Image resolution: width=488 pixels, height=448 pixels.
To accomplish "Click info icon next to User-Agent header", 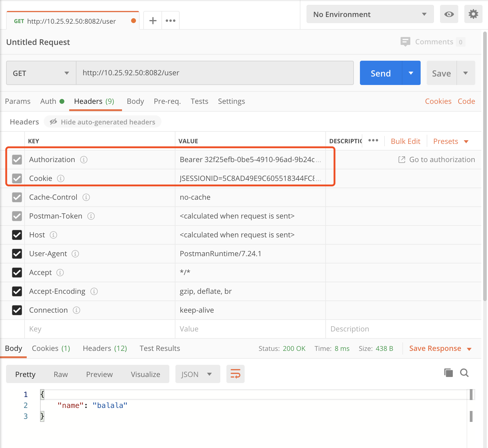I will (x=75, y=254).
